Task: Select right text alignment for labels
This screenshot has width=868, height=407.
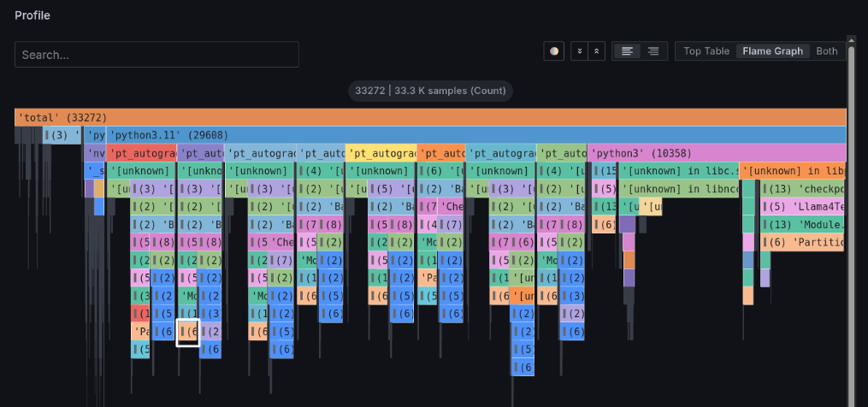Action: pyautogui.click(x=653, y=51)
